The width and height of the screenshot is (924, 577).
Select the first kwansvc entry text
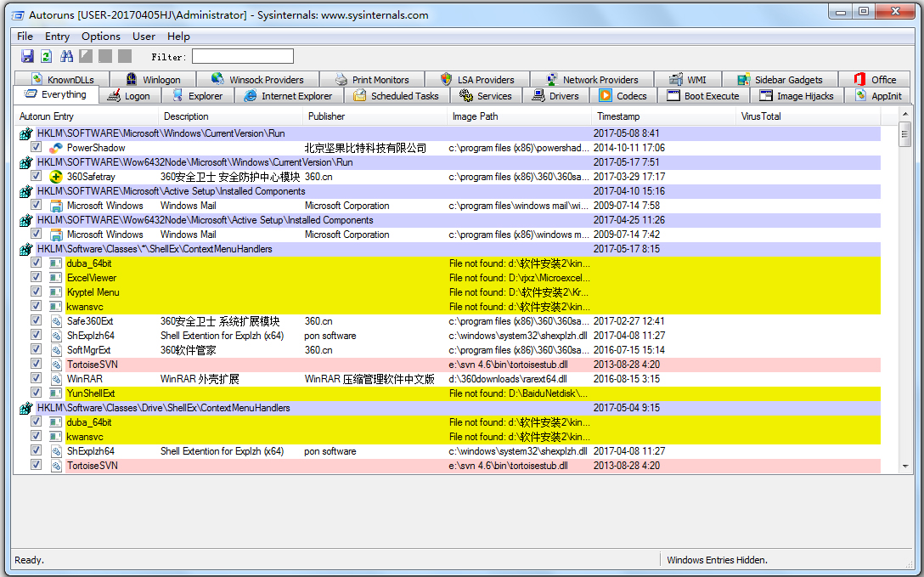85,307
